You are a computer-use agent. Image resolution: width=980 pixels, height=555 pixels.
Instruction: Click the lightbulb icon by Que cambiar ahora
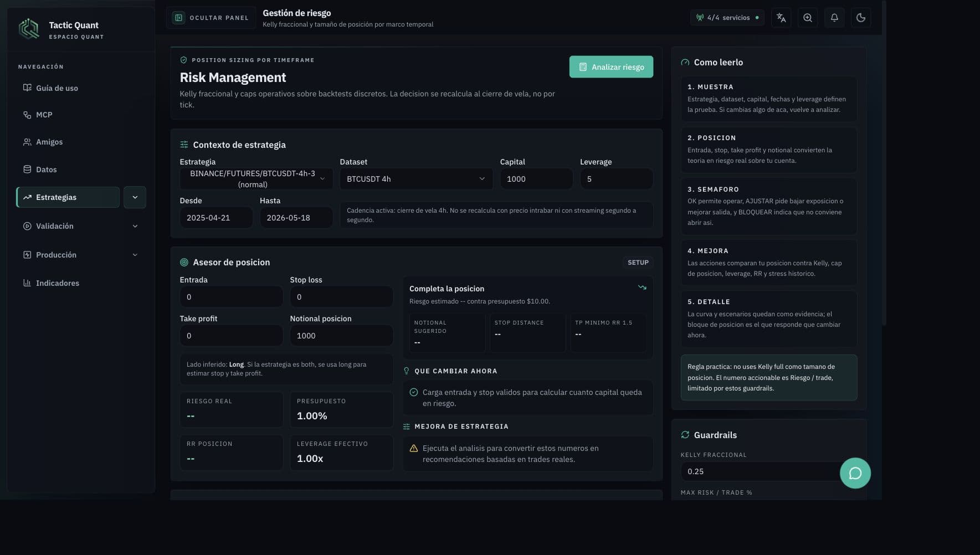pyautogui.click(x=406, y=371)
